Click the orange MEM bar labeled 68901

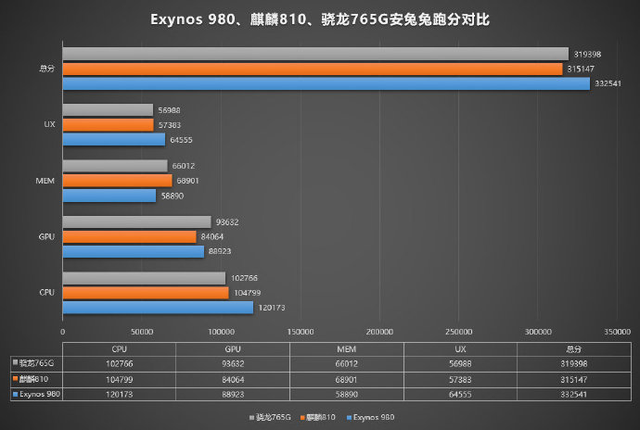[x=117, y=180]
